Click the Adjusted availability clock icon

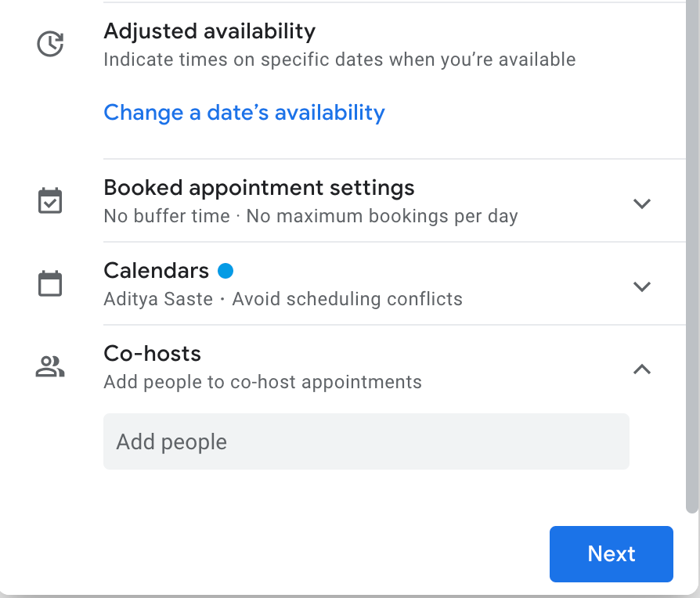click(50, 44)
